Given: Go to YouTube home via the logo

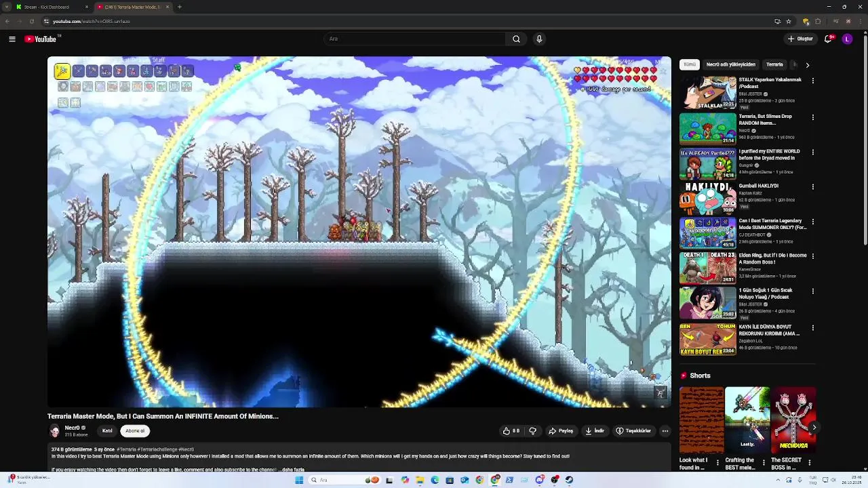Looking at the screenshot, I should (x=41, y=39).
